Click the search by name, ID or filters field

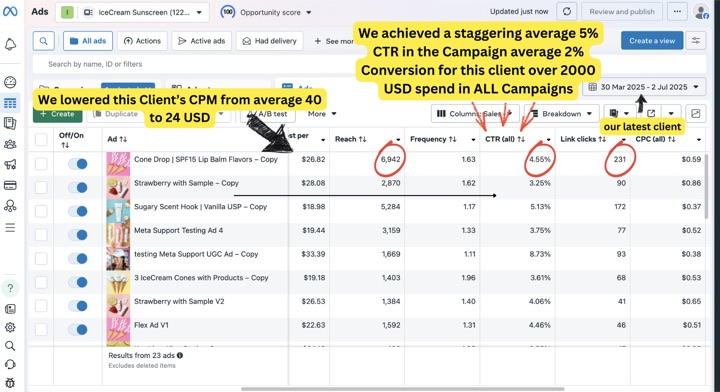[369, 64]
